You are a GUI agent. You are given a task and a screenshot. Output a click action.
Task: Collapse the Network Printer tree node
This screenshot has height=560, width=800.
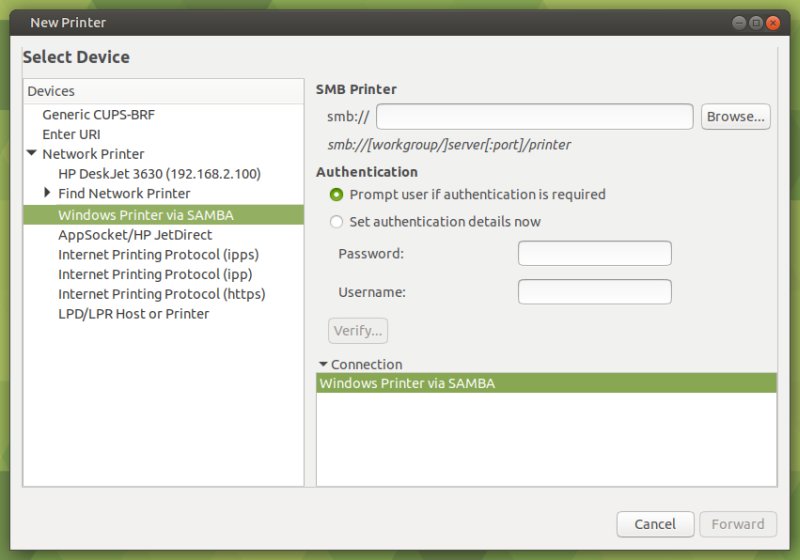pos(32,154)
